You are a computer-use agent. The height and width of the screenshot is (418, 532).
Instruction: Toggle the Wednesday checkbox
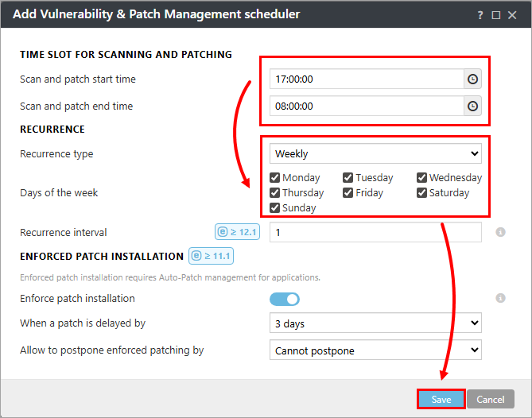(x=422, y=178)
